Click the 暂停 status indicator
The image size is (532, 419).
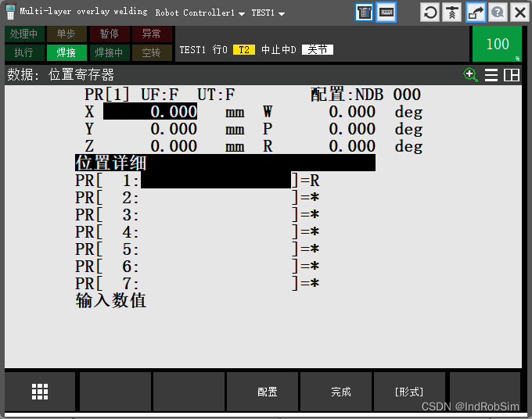click(x=110, y=34)
